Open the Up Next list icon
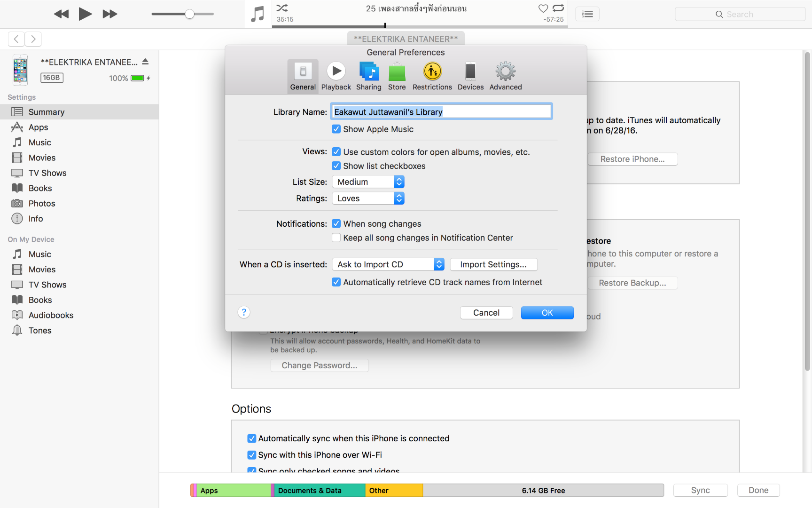The image size is (812, 508). tap(587, 14)
